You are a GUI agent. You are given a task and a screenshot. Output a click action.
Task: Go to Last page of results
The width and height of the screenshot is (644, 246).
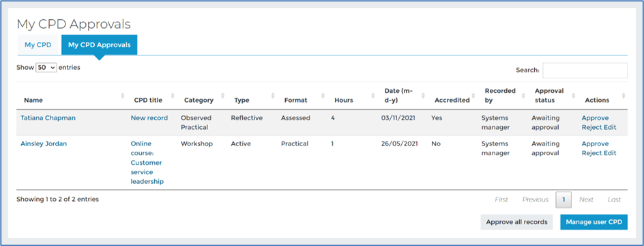614,200
